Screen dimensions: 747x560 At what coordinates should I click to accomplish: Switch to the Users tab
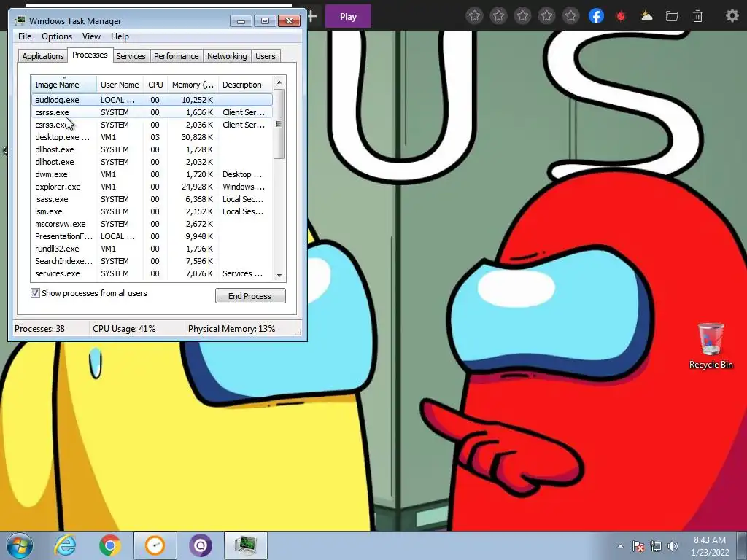pos(266,56)
